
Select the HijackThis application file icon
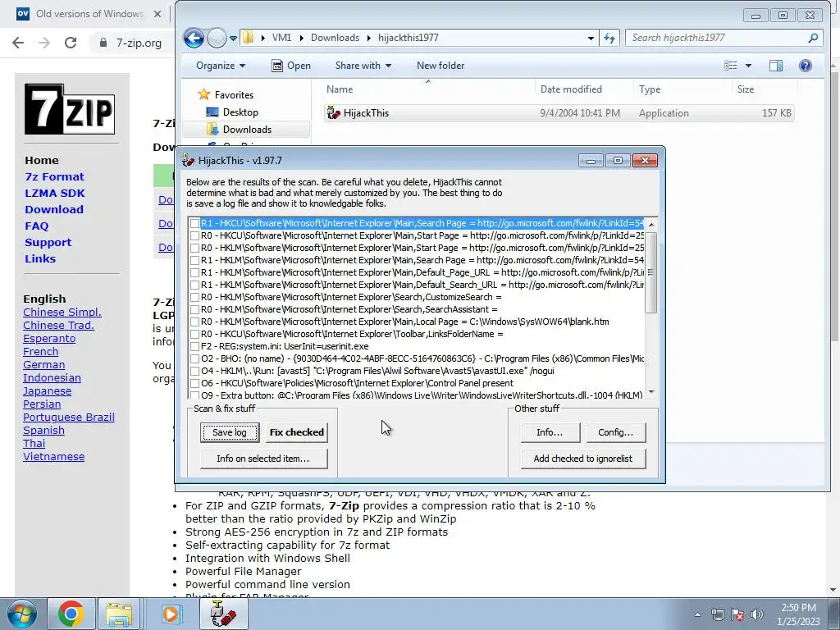pos(334,113)
